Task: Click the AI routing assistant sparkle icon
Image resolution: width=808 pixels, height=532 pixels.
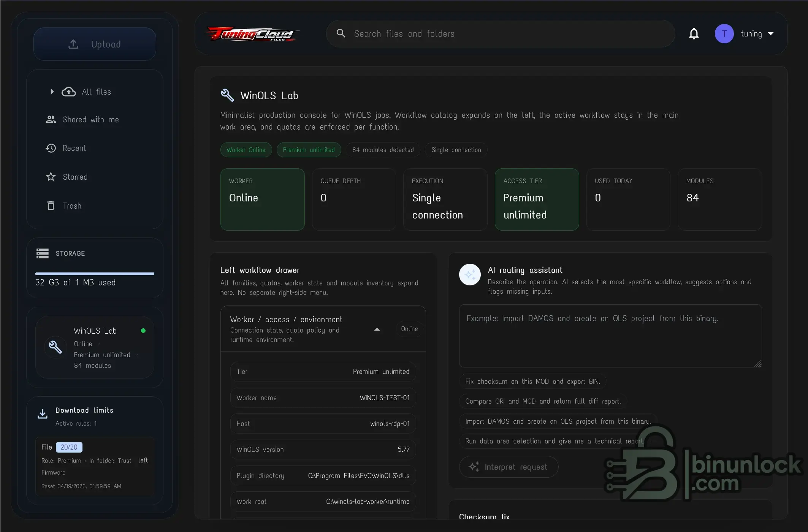Action: [470, 274]
